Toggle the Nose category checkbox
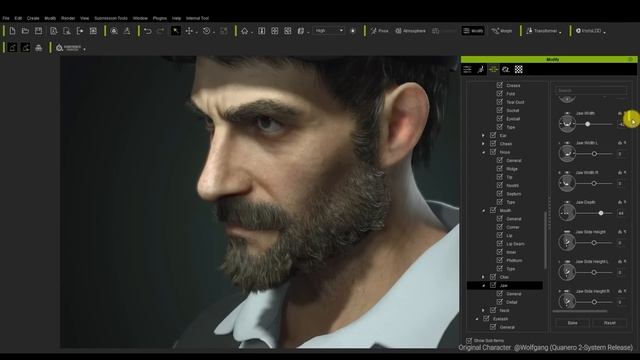Screen dimensions: 640x360 [493, 152]
